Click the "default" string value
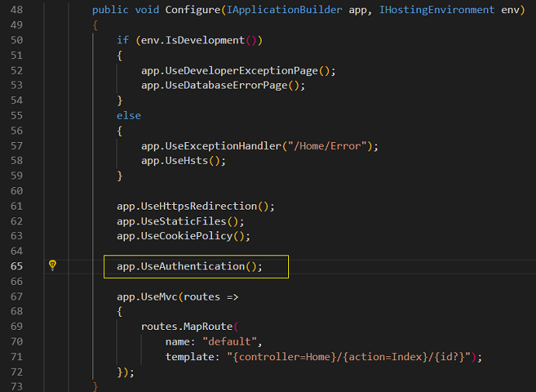The image size is (536, 392). coord(229,342)
